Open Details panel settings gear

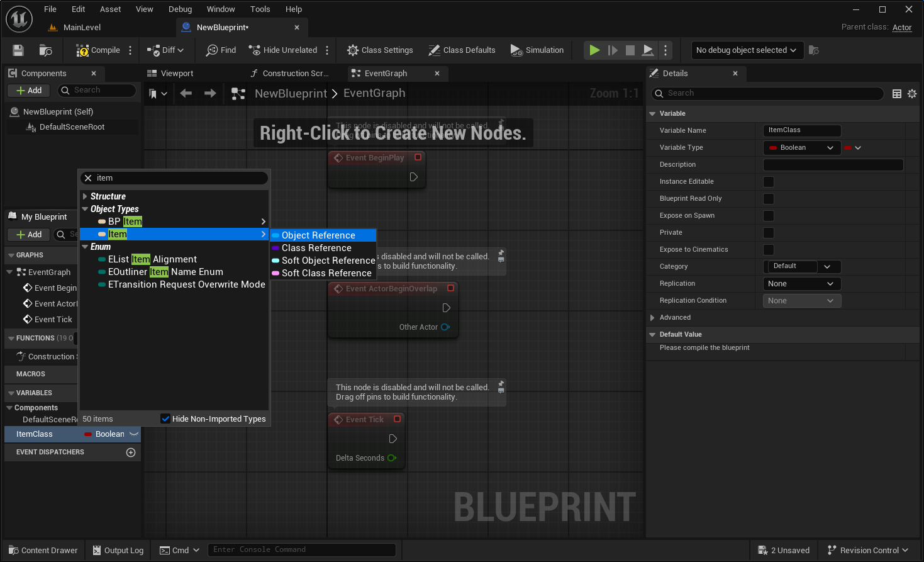[912, 94]
